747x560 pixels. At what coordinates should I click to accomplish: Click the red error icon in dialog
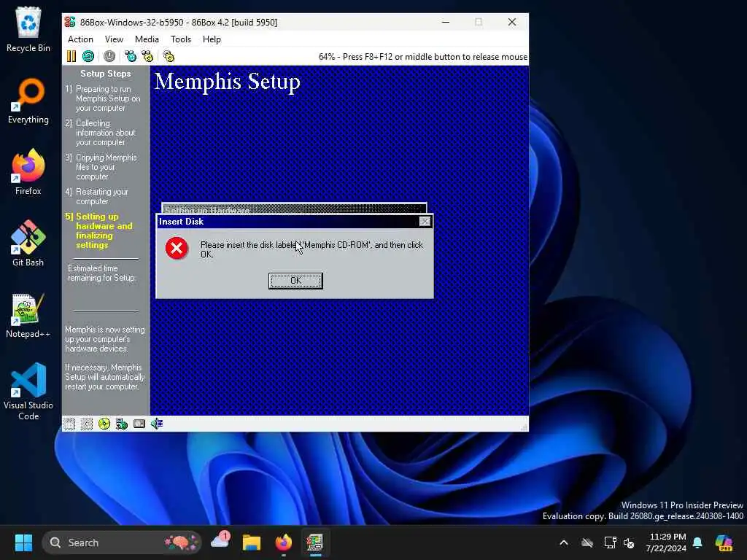pos(177,248)
